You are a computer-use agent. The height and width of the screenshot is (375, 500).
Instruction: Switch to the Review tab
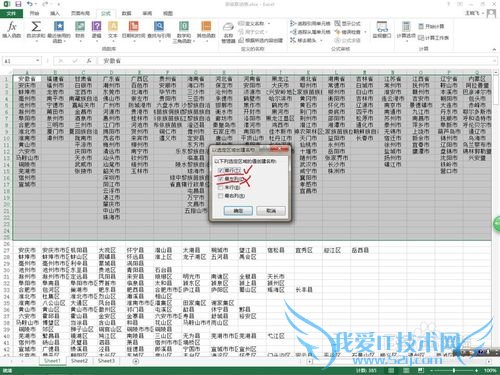(x=147, y=13)
